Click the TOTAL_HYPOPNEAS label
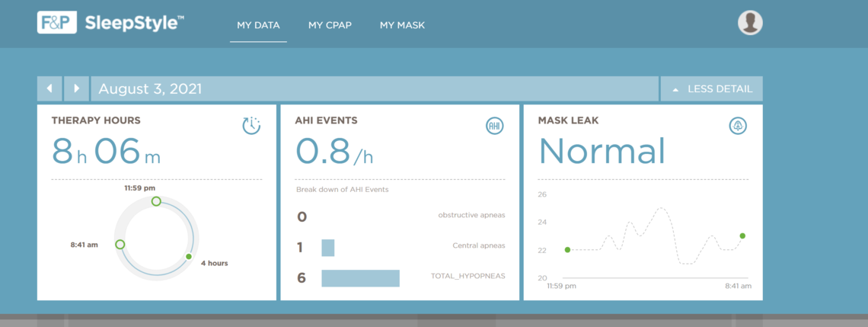Screen dimensions: 868x327 (468, 275)
